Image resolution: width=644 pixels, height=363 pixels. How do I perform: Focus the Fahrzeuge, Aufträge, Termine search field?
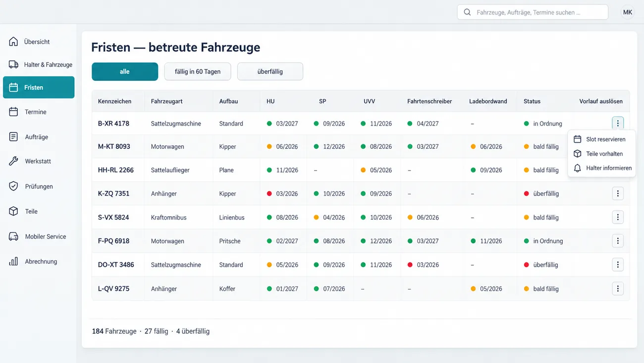click(x=533, y=12)
